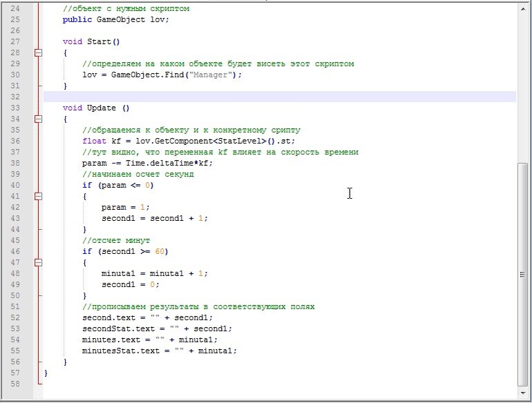Image resolution: width=532 pixels, height=403 pixels.
Task: Click line number 58 in the margin
Action: 15,384
